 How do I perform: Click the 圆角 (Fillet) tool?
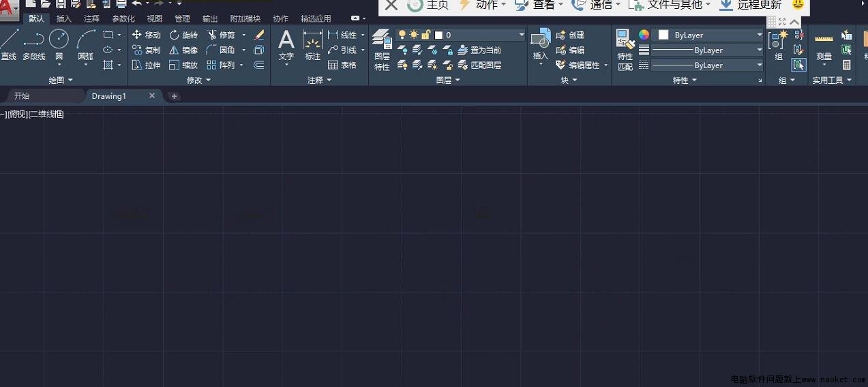tap(221, 50)
